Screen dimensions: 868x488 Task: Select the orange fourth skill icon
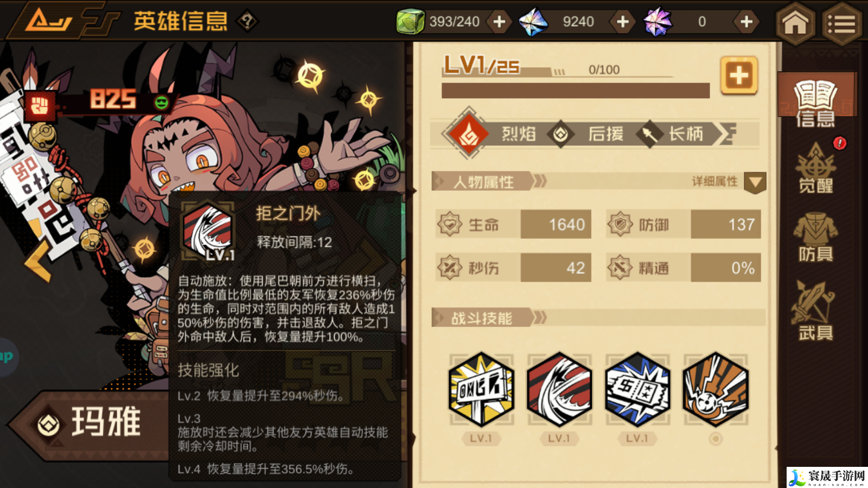coord(716,389)
